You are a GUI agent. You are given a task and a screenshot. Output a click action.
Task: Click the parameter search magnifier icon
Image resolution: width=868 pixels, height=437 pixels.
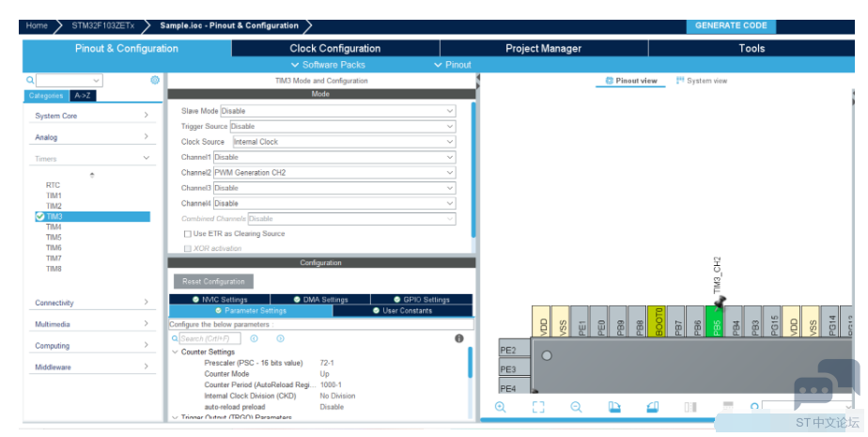point(175,338)
